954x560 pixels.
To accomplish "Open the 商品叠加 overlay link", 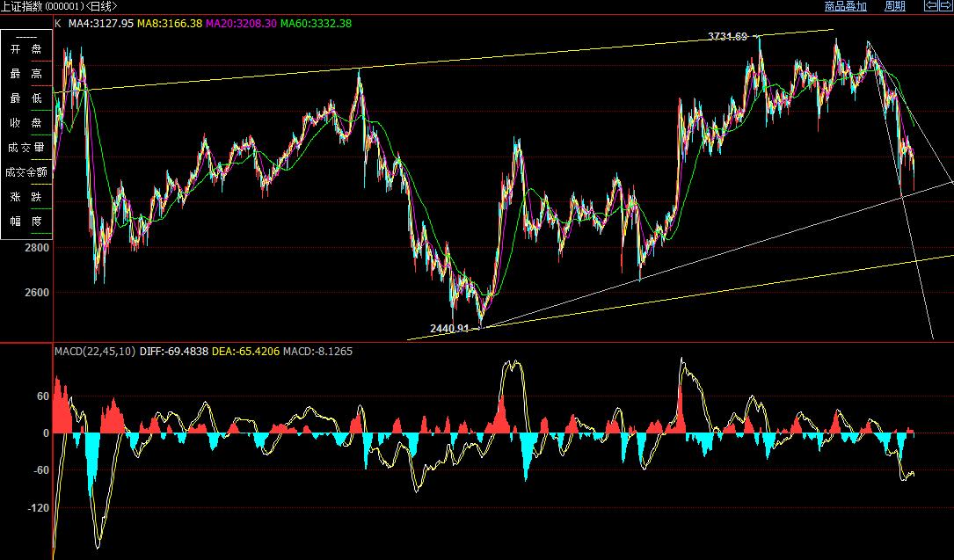I will [846, 6].
